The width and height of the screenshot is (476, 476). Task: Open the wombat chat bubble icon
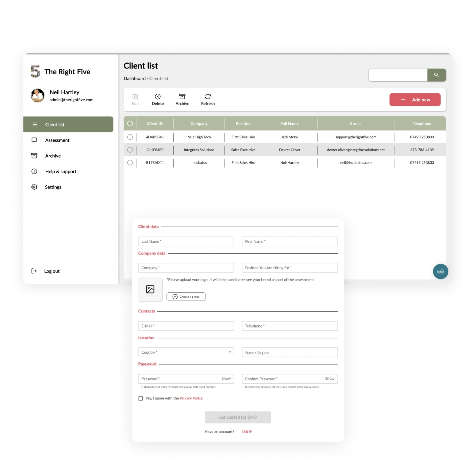[440, 271]
